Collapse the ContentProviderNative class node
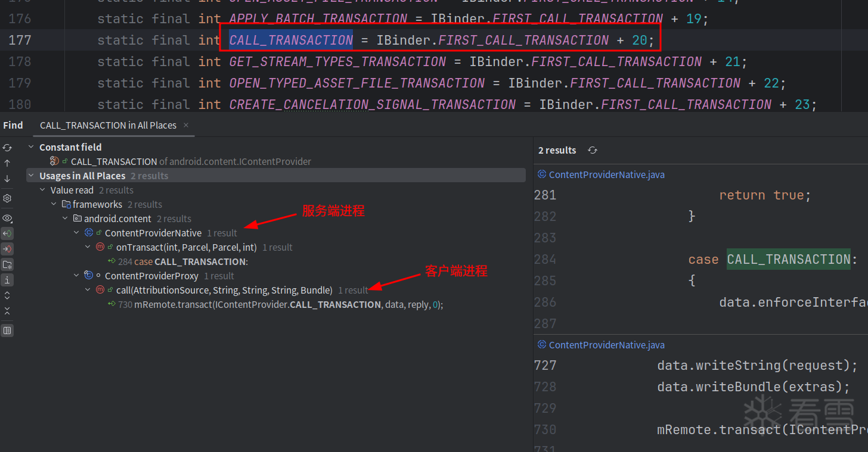 tap(76, 233)
